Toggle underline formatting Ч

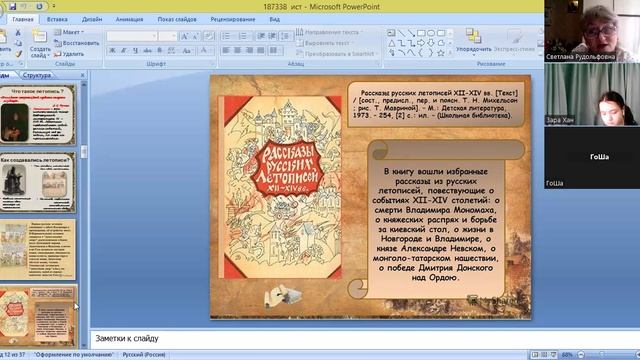136,51
